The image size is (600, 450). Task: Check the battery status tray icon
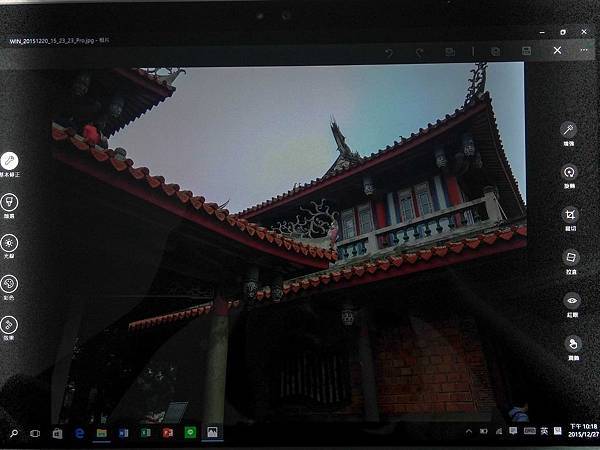coord(484,432)
